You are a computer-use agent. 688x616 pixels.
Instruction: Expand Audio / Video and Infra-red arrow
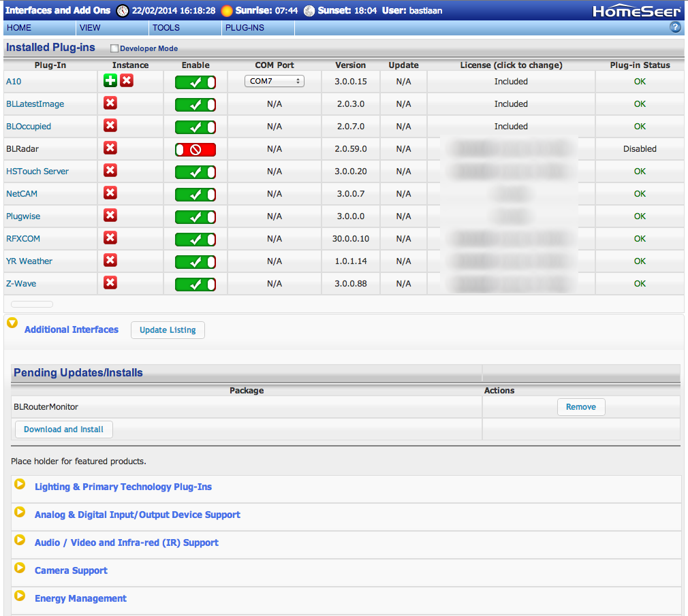pyautogui.click(x=20, y=540)
